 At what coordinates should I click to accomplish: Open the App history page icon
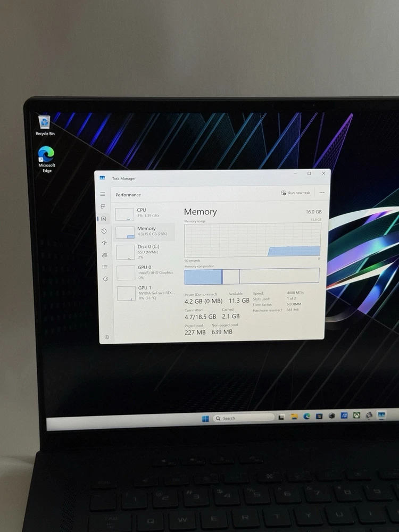104,231
